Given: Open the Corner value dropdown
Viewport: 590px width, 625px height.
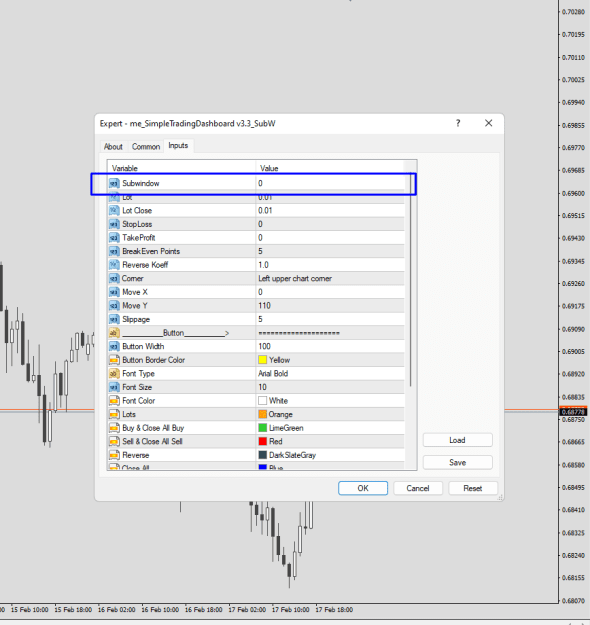Looking at the screenshot, I should click(330, 278).
